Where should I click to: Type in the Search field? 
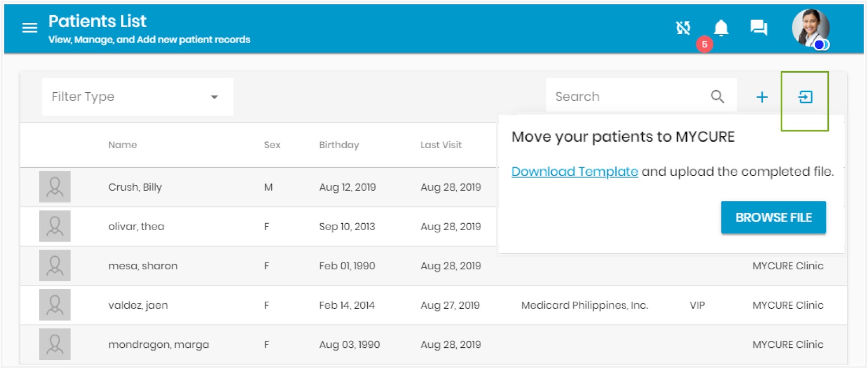[624, 97]
